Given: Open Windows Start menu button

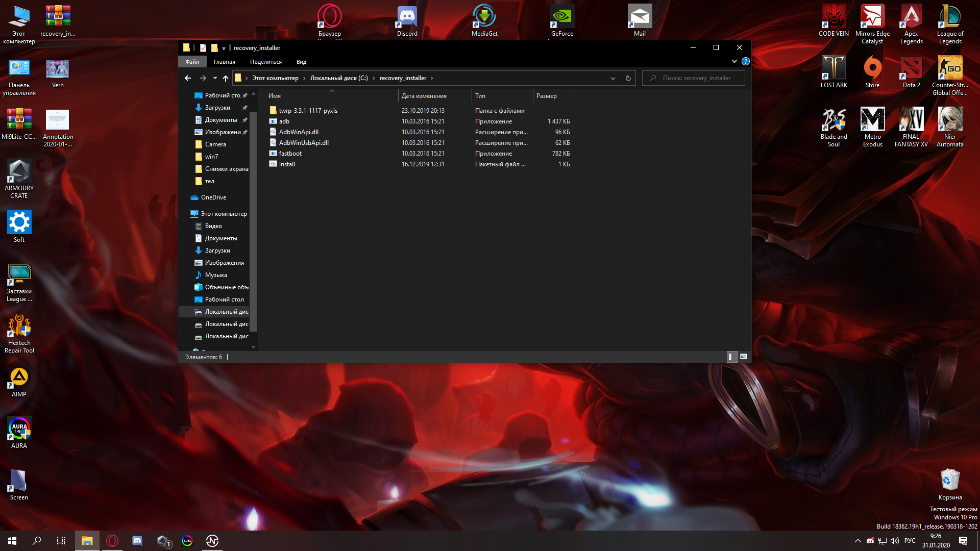Looking at the screenshot, I should point(12,541).
